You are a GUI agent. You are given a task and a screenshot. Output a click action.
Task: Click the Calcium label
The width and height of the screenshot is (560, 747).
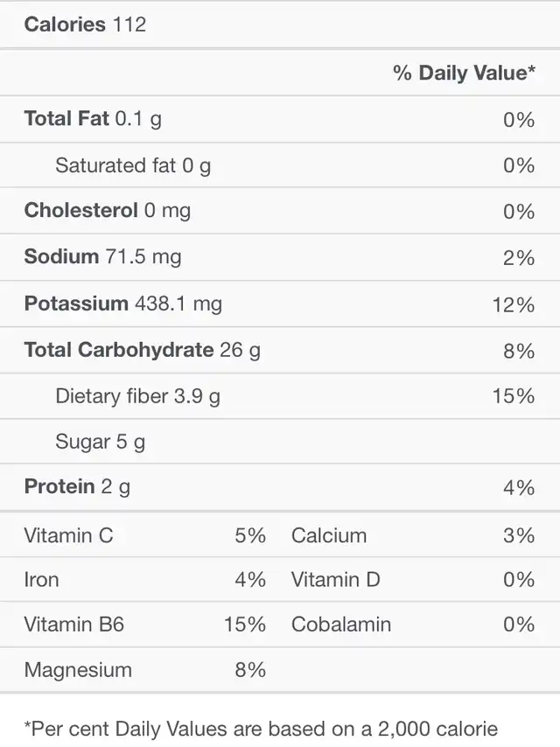point(329,535)
